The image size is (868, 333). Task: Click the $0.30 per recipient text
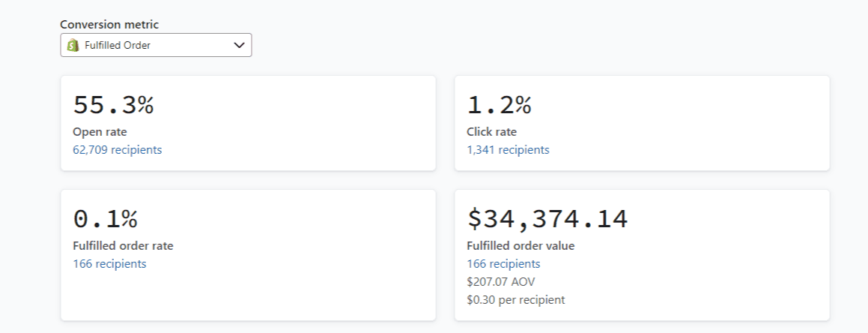[516, 300]
